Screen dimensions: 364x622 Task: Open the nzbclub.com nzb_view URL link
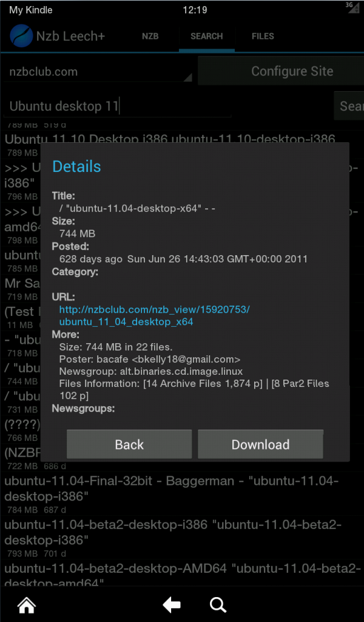[155, 315]
